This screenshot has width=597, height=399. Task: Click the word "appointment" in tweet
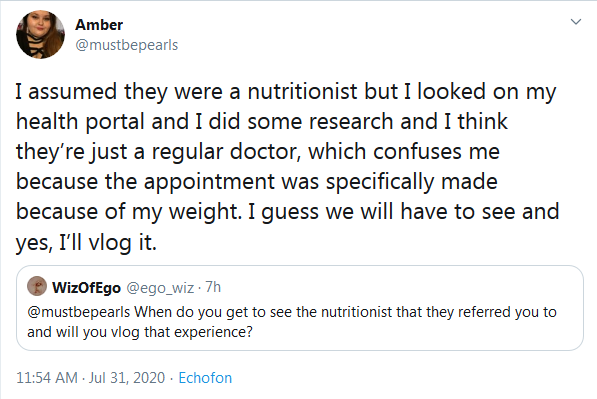[x=209, y=182]
